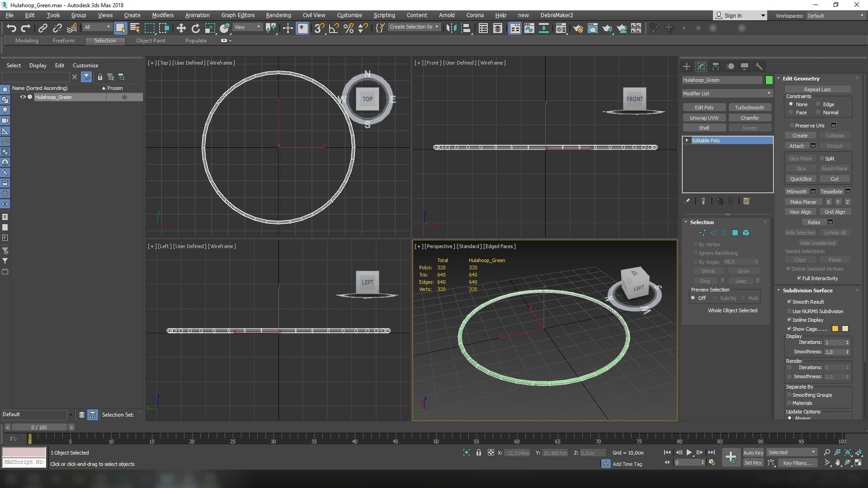
Task: Open the Rendering menu
Action: pos(278,15)
